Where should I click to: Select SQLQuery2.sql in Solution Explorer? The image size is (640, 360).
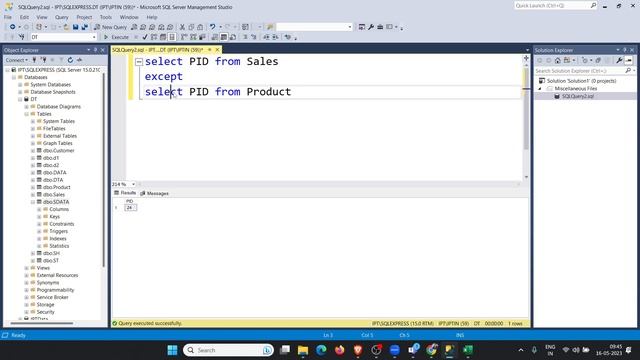point(578,96)
